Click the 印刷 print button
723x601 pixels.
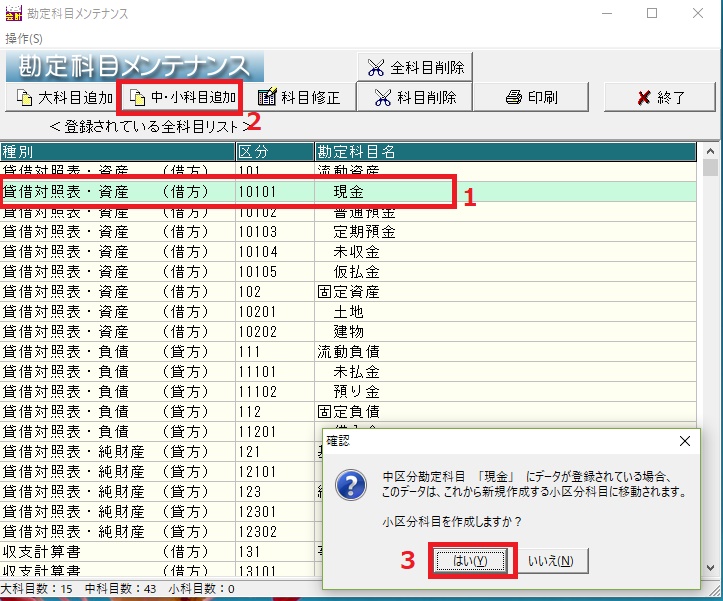(x=531, y=97)
